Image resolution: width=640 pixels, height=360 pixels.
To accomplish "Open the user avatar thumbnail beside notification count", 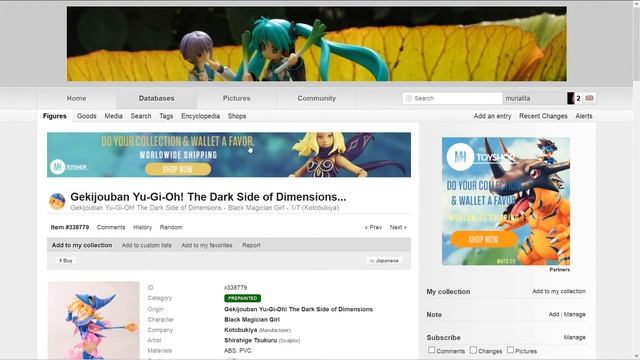I will (570, 98).
